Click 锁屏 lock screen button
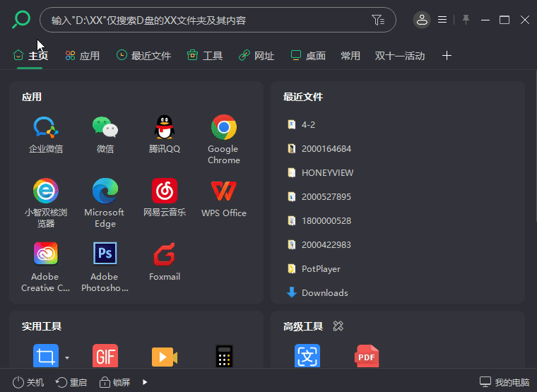This screenshot has height=392, width=537. [x=114, y=382]
